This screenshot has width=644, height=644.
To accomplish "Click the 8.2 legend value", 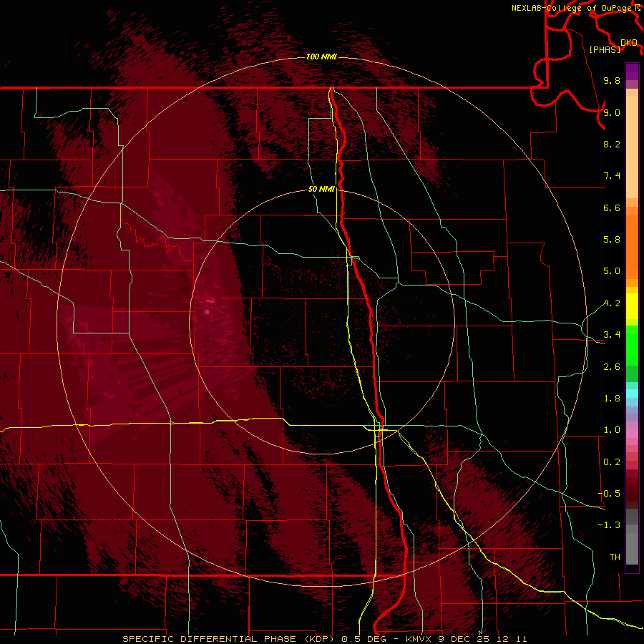I will tap(612, 144).
